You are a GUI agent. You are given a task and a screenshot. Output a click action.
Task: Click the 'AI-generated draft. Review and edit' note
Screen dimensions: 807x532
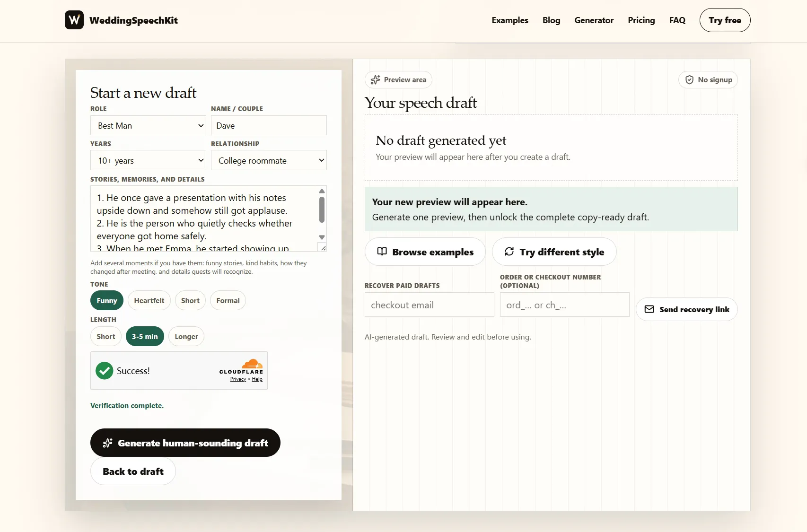point(447,337)
